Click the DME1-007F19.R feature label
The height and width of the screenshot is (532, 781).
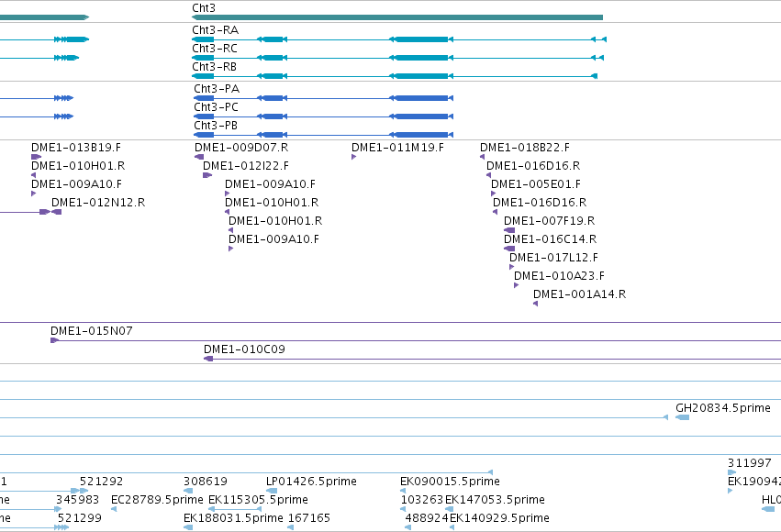pos(550,221)
